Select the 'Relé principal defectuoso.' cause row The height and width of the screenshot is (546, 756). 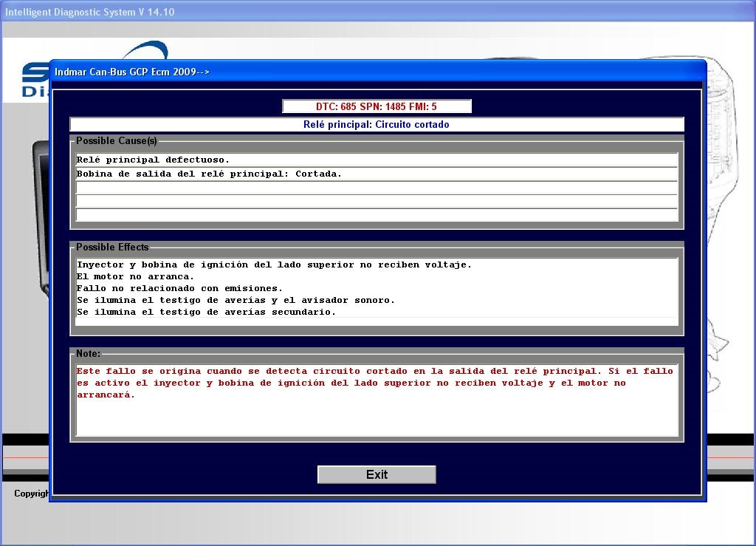377,160
